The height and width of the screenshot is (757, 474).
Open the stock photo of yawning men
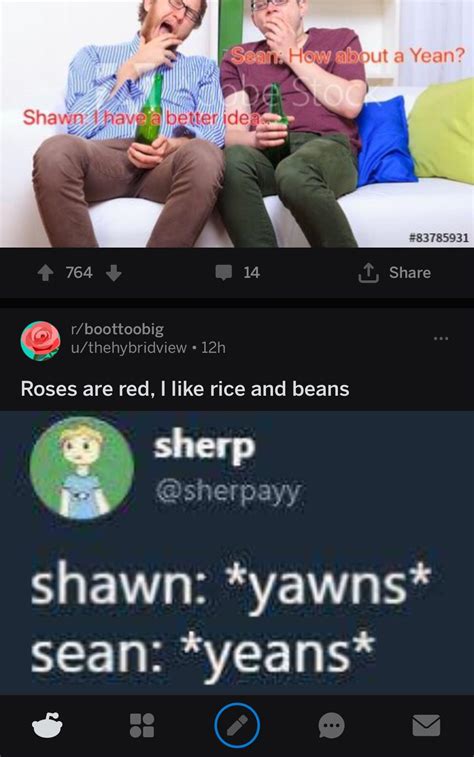coord(237,124)
